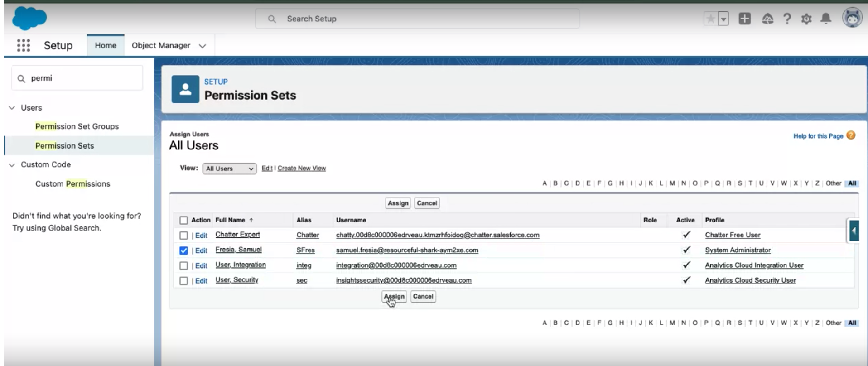Filter by Other in top letter index
The height and width of the screenshot is (366, 868).
(833, 183)
